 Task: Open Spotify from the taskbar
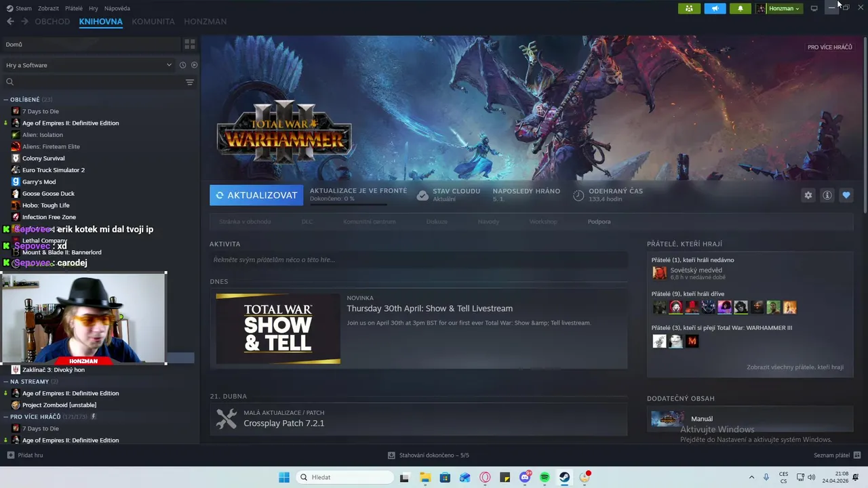tap(545, 477)
